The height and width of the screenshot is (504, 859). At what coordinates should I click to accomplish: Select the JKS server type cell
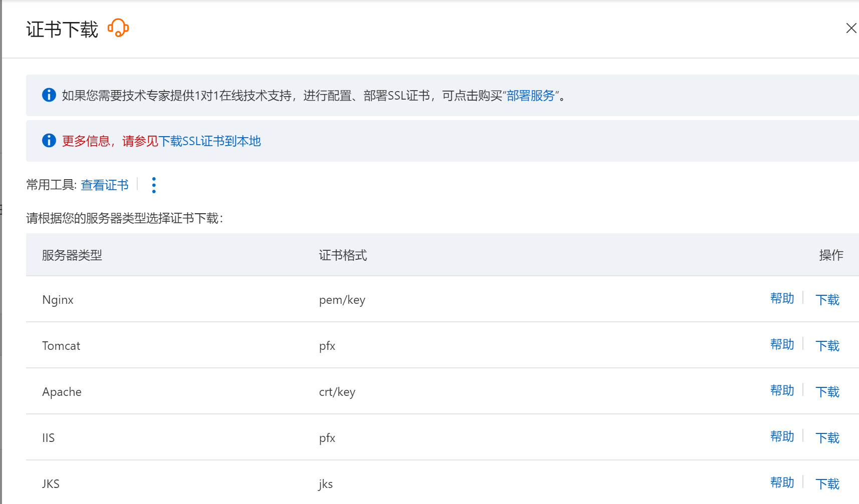click(51, 484)
